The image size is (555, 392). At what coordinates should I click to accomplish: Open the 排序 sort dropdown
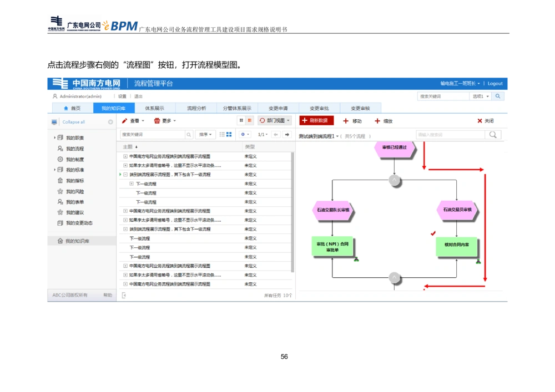pos(205,135)
